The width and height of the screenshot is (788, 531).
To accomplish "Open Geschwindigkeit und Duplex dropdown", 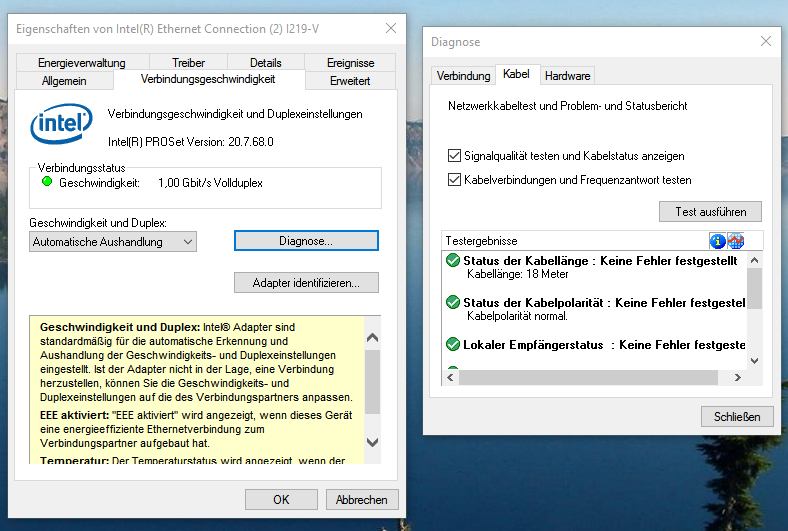I will (x=113, y=242).
